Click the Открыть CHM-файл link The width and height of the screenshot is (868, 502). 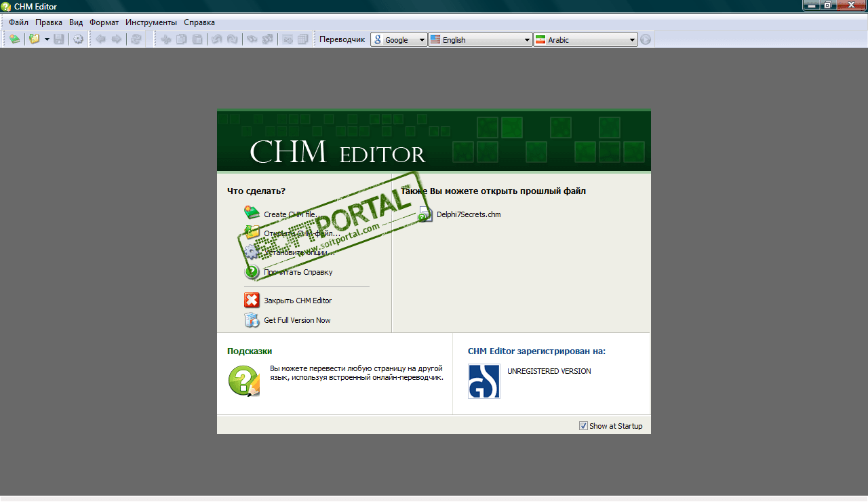[302, 233]
